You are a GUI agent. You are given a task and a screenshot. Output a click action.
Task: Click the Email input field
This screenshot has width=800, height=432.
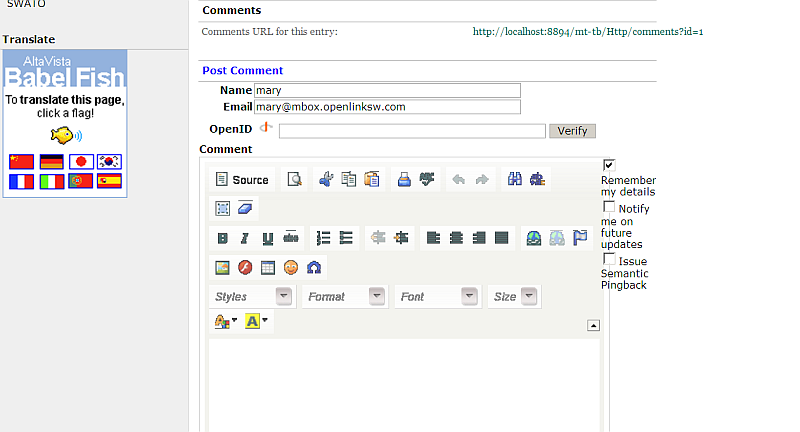pyautogui.click(x=387, y=107)
